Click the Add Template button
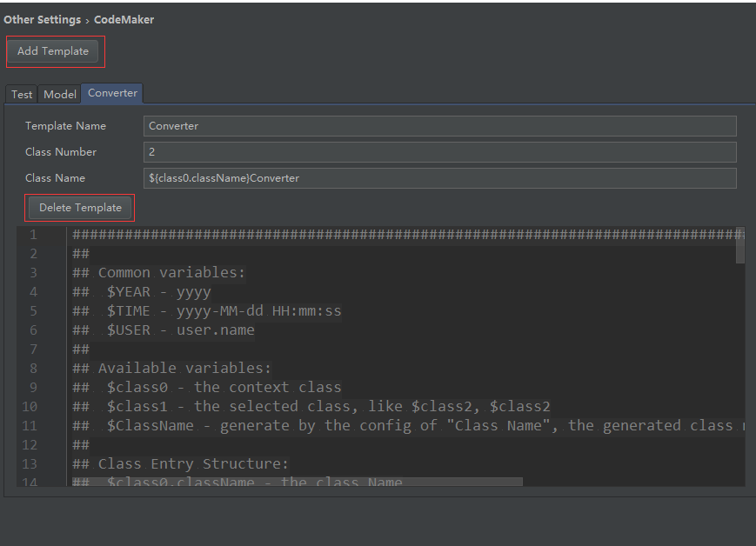 tap(54, 51)
